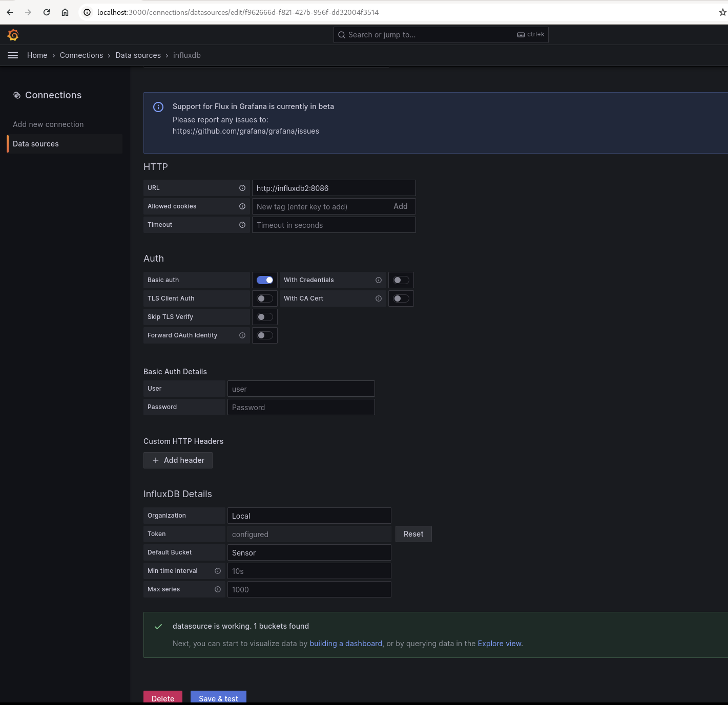Click the Timeout info icon

242,225
